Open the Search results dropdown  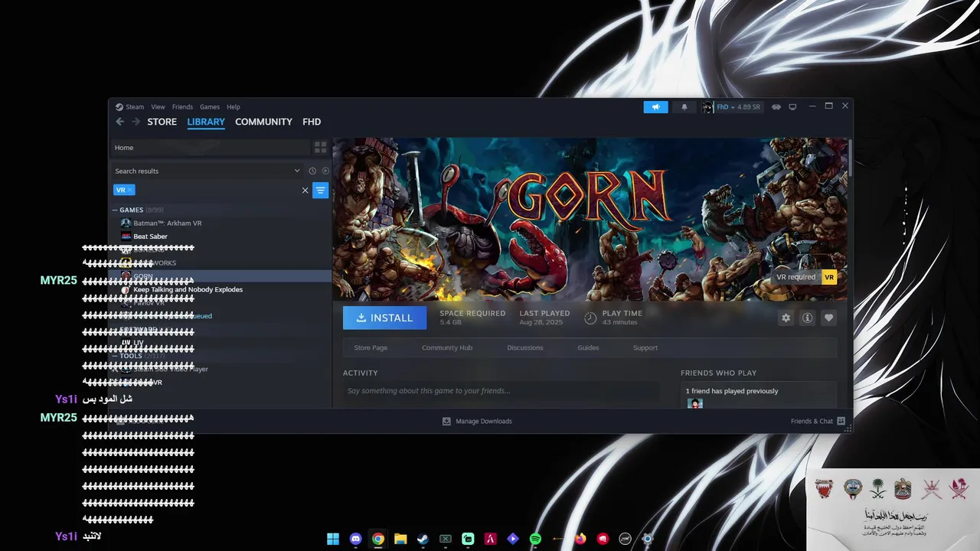pyautogui.click(x=297, y=171)
